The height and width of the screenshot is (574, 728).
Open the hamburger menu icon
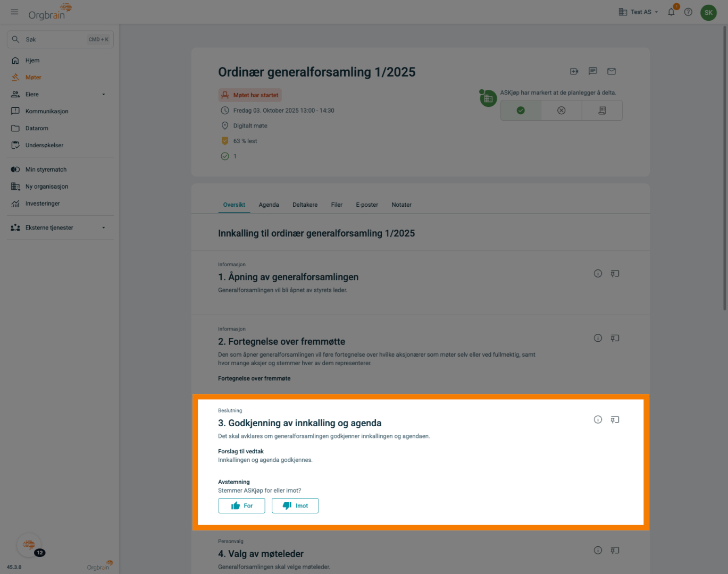[14, 12]
